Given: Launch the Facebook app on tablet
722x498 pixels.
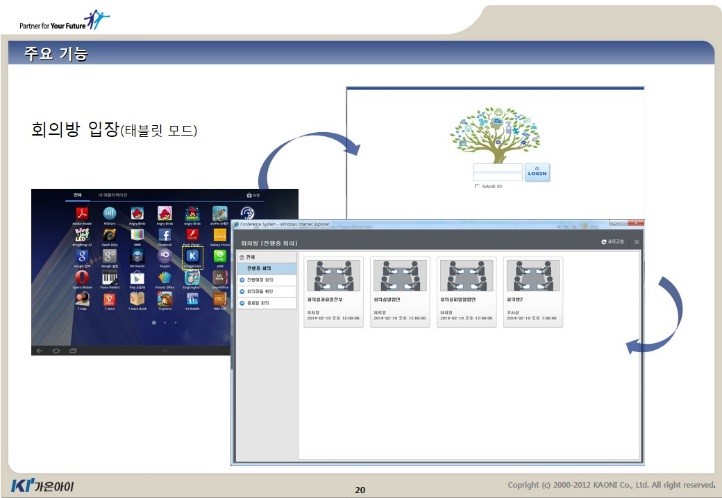Looking at the screenshot, I should click(165, 236).
